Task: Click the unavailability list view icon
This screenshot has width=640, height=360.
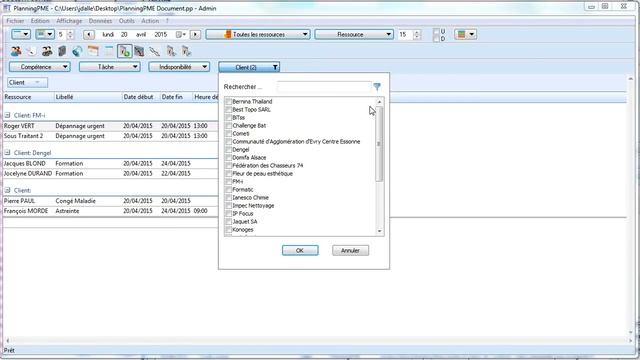Action: coord(139,51)
